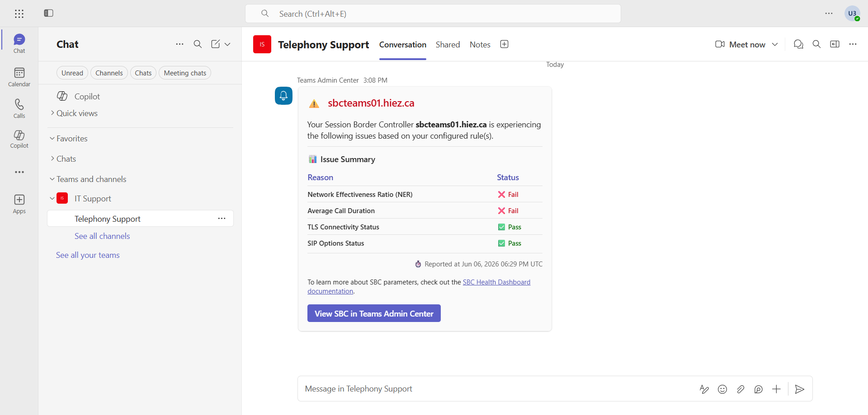Attach a file with paperclip icon
Viewport: 868px width, 415px height.
(741, 389)
